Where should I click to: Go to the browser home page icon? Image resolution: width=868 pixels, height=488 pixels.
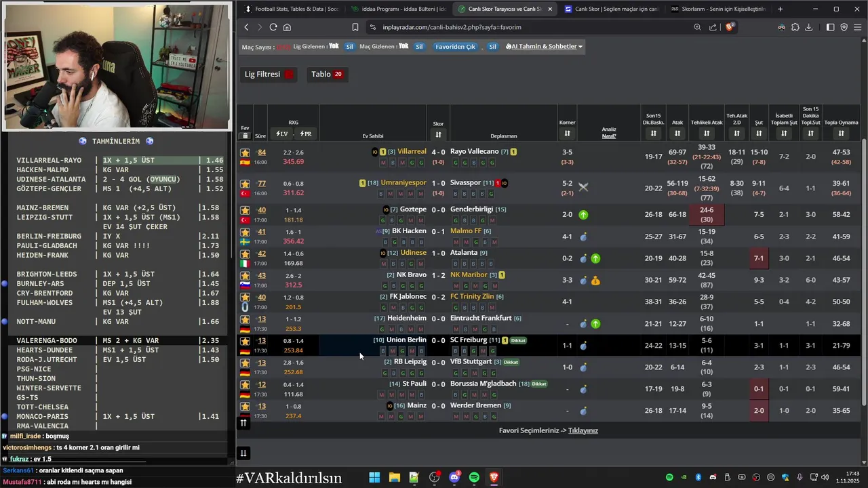(x=287, y=27)
